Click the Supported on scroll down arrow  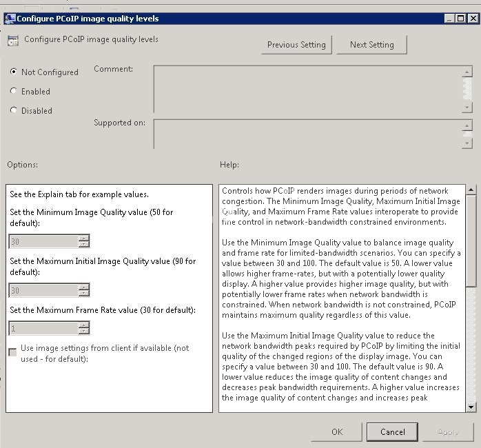coord(467,143)
